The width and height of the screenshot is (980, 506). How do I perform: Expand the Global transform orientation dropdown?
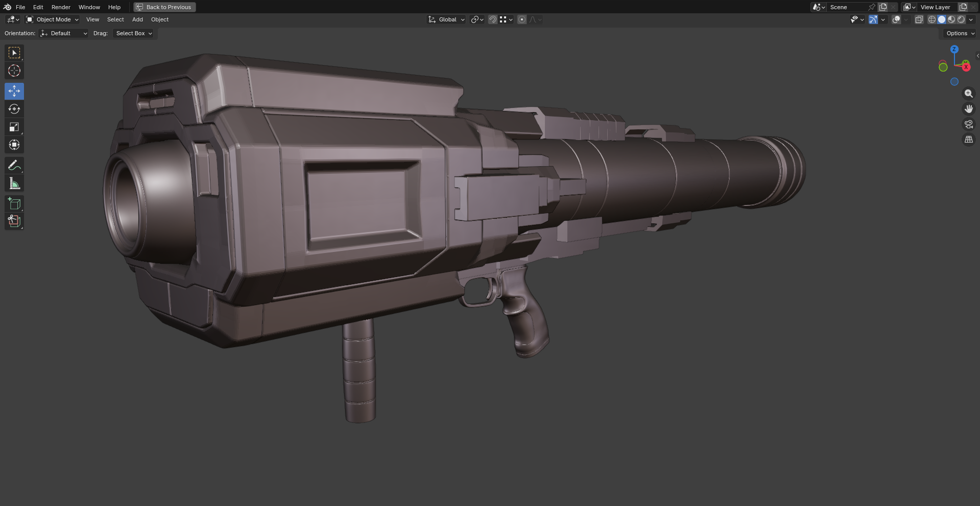click(x=447, y=19)
